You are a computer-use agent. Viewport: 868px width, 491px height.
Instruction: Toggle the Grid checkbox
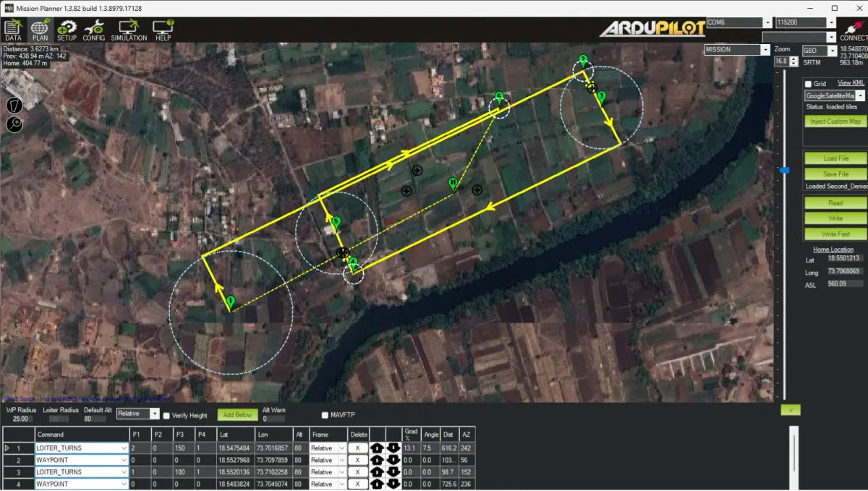pos(809,84)
